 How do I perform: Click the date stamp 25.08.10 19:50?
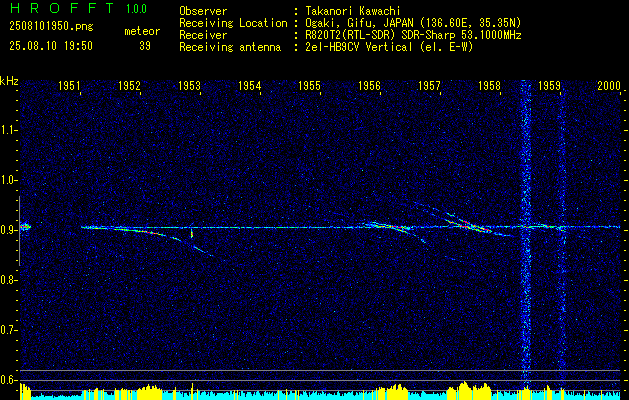coord(51,46)
